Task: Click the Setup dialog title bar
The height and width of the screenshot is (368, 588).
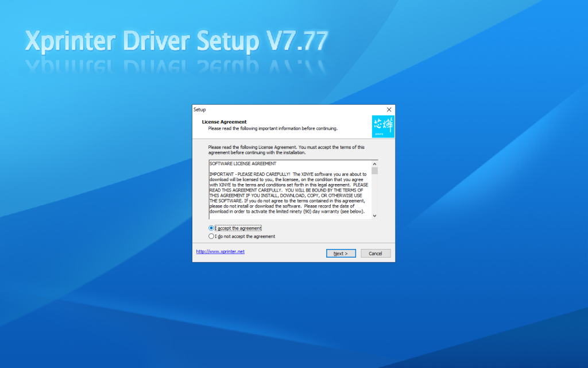Action: 287,109
